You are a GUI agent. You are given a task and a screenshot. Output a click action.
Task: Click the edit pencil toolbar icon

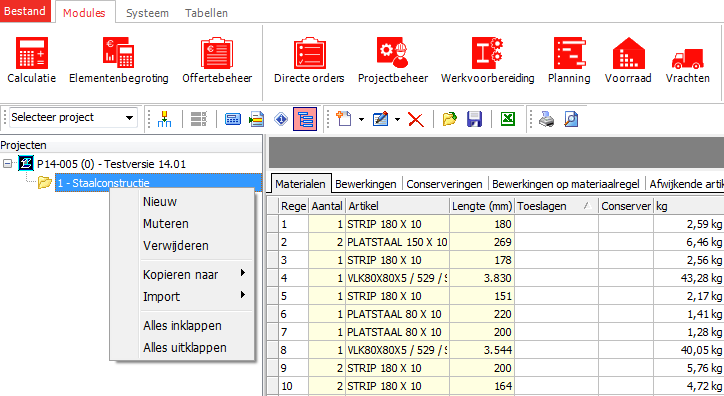(380, 119)
